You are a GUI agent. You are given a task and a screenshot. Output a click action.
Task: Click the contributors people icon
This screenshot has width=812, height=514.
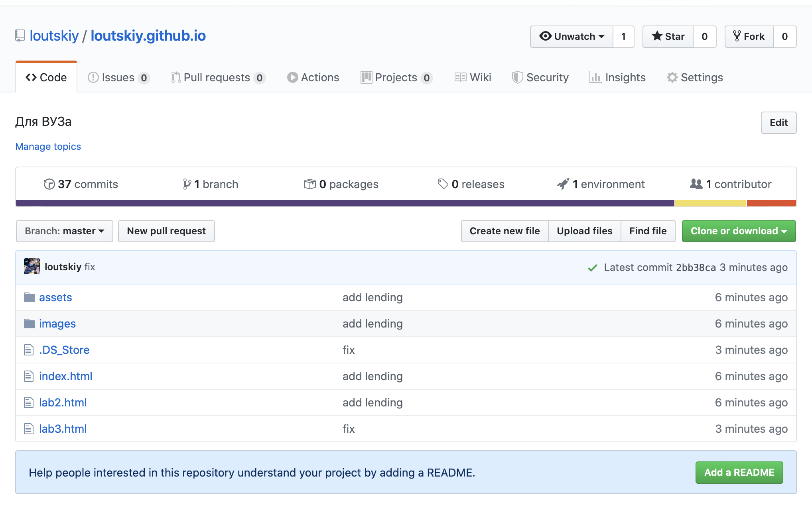(696, 184)
